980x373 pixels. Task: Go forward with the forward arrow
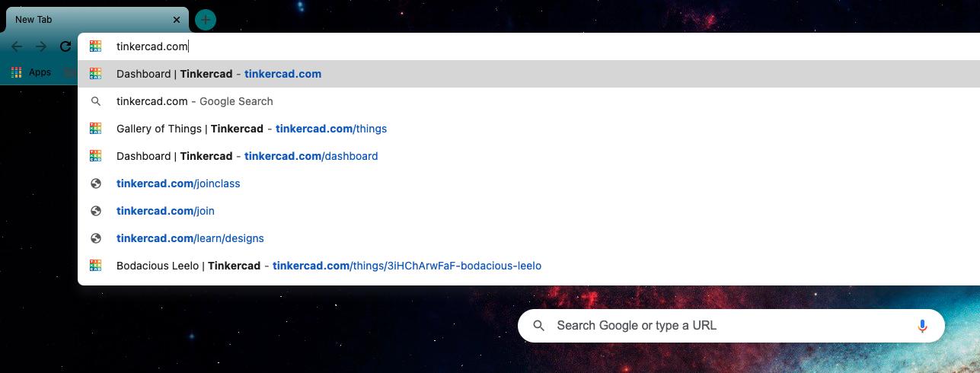pyautogui.click(x=41, y=46)
